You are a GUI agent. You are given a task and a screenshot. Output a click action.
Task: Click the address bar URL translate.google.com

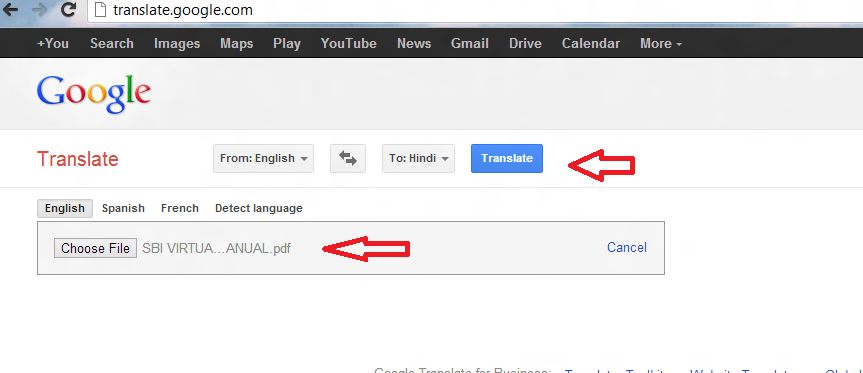[x=183, y=10]
